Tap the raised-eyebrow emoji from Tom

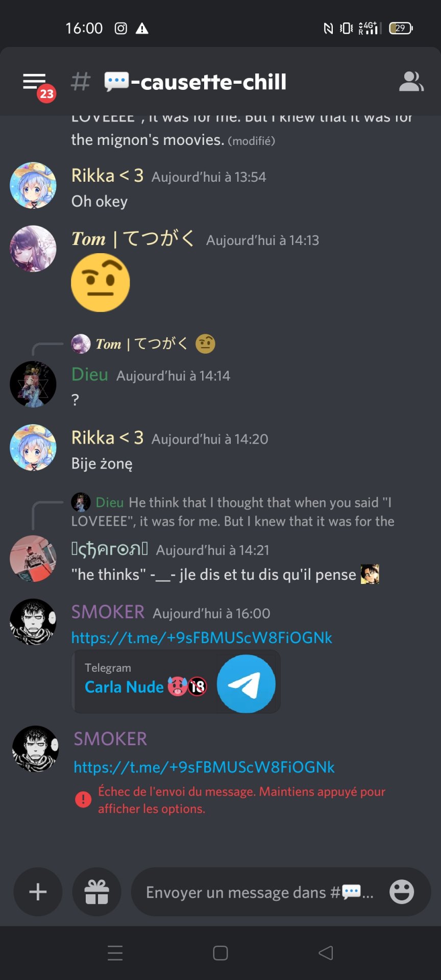click(101, 282)
